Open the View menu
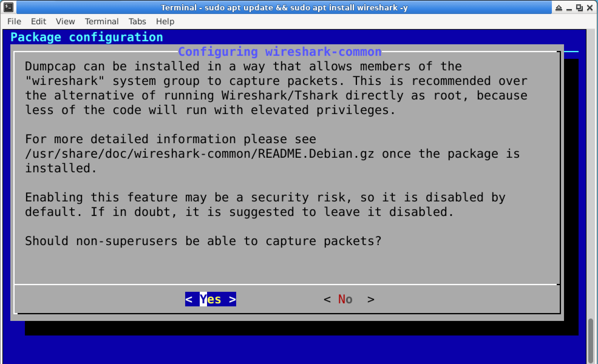This screenshot has height=364, width=598. 65,22
